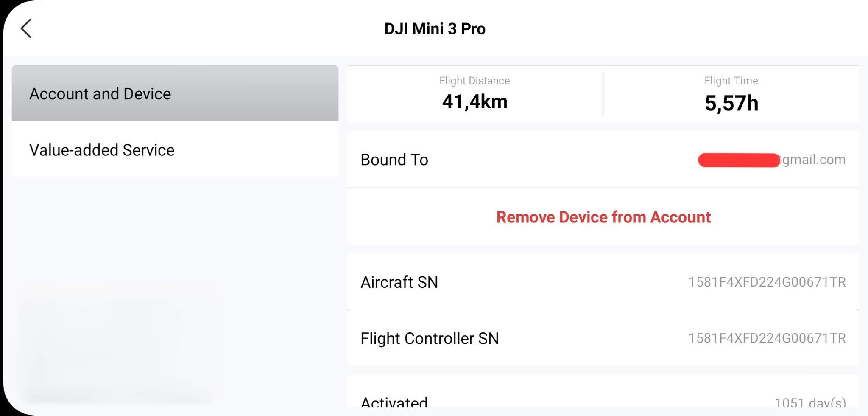Go back using the top-left arrow
The height and width of the screenshot is (416, 868).
26,28
